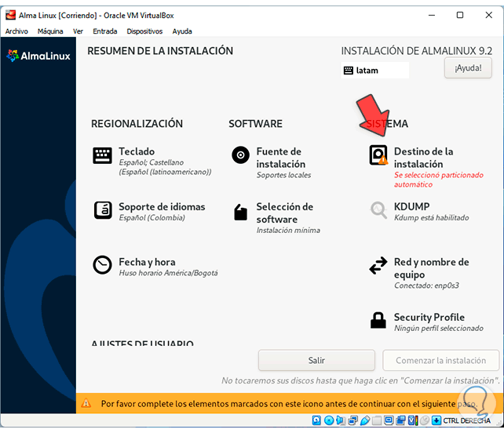The width and height of the screenshot is (504, 433).
Task: Click the orange warning message bar text
Action: pos(289,403)
